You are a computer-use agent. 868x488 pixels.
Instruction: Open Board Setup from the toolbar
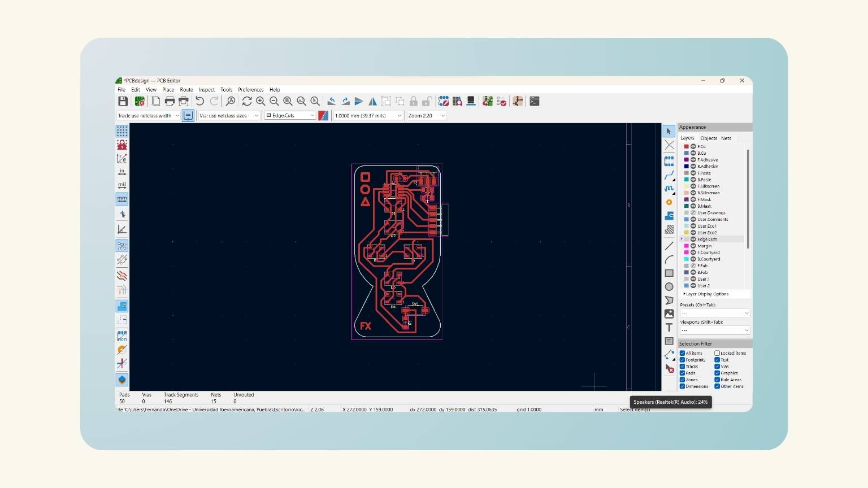pyautogui.click(x=140, y=101)
